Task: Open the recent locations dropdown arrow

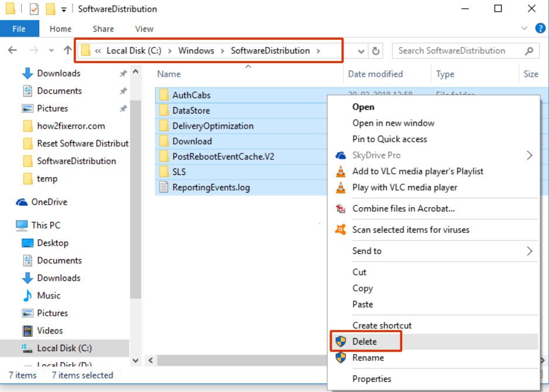Action: tap(52, 51)
